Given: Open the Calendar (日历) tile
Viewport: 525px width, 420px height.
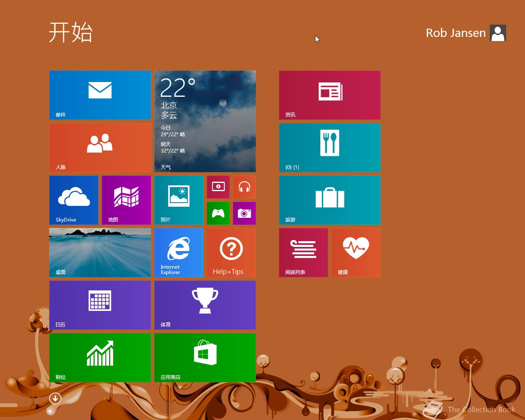Looking at the screenshot, I should (x=100, y=305).
